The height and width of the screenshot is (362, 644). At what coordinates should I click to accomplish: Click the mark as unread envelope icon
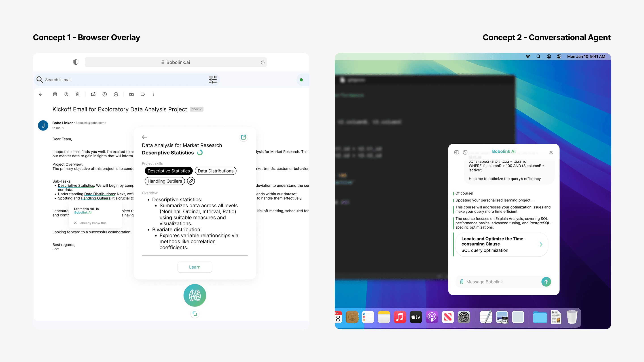tap(93, 94)
